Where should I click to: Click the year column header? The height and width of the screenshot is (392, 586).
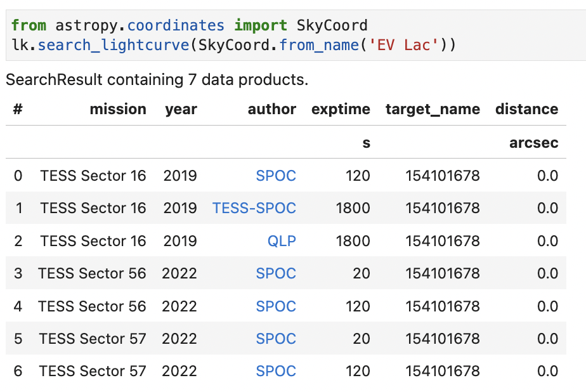click(x=180, y=109)
